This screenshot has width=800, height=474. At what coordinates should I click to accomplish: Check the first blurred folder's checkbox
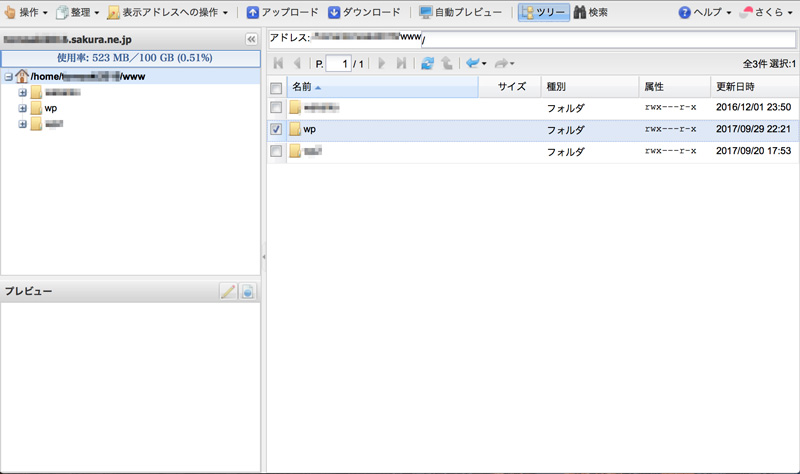(276, 107)
